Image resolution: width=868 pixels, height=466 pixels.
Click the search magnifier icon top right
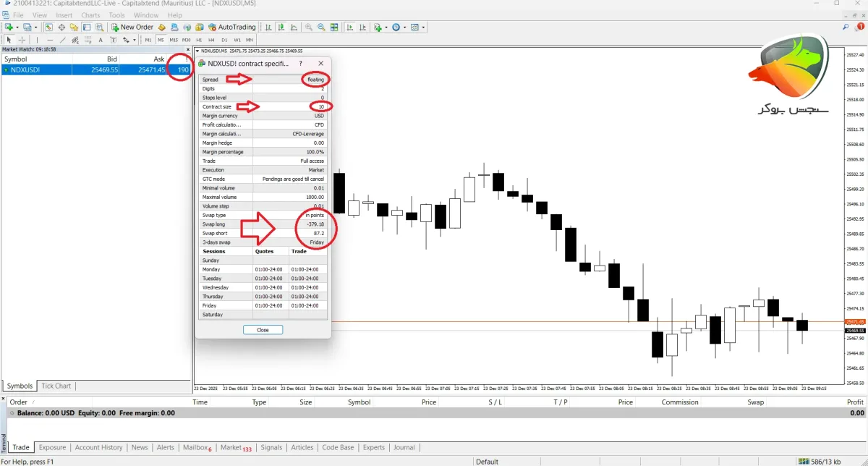click(846, 27)
